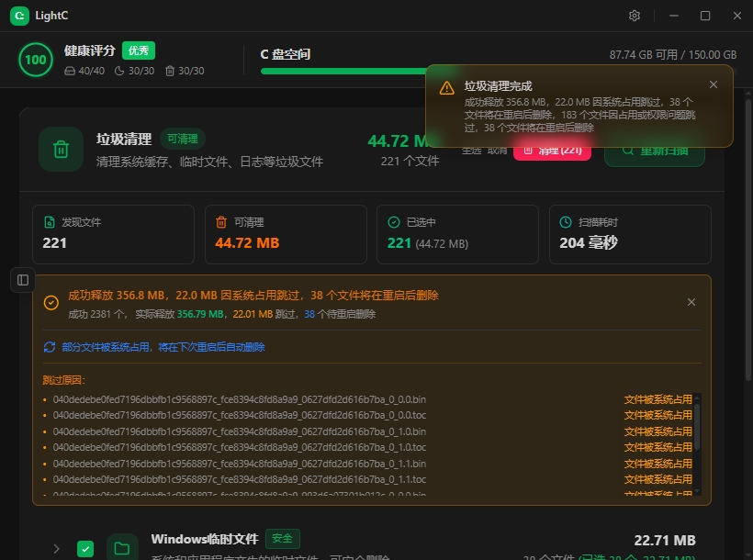
Task: Click the disk score 40/40 icon
Action: [x=70, y=71]
